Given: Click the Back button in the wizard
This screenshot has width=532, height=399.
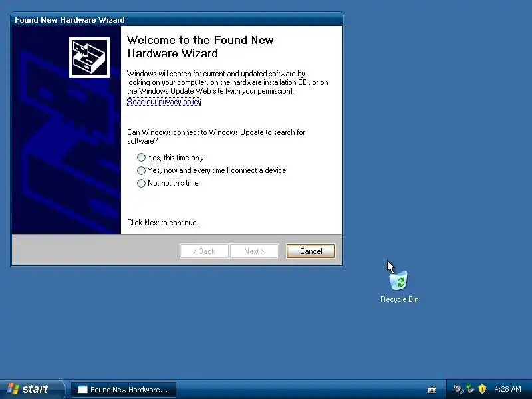Looking at the screenshot, I should (x=204, y=251).
